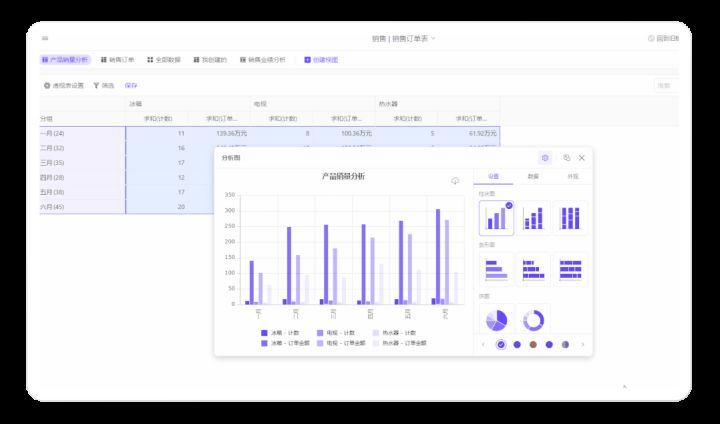Screen dimensions: 720x424
Task: Click the copy icon in chart header
Action: tap(566, 158)
